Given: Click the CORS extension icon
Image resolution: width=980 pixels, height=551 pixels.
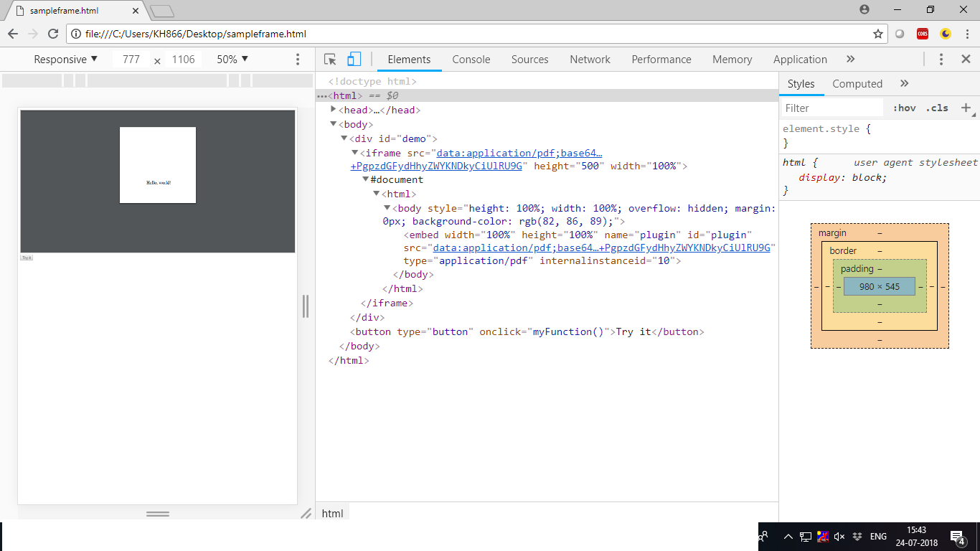Looking at the screenshot, I should coord(923,34).
